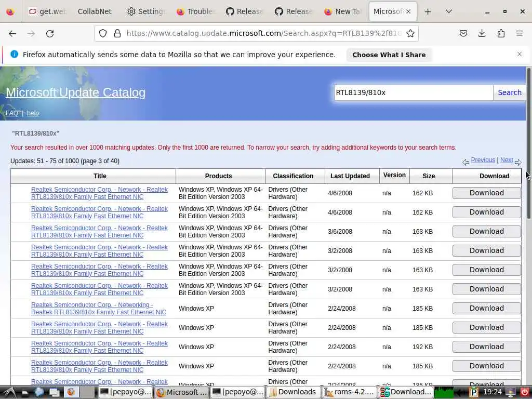Go forward using the browser arrow

[31, 33]
